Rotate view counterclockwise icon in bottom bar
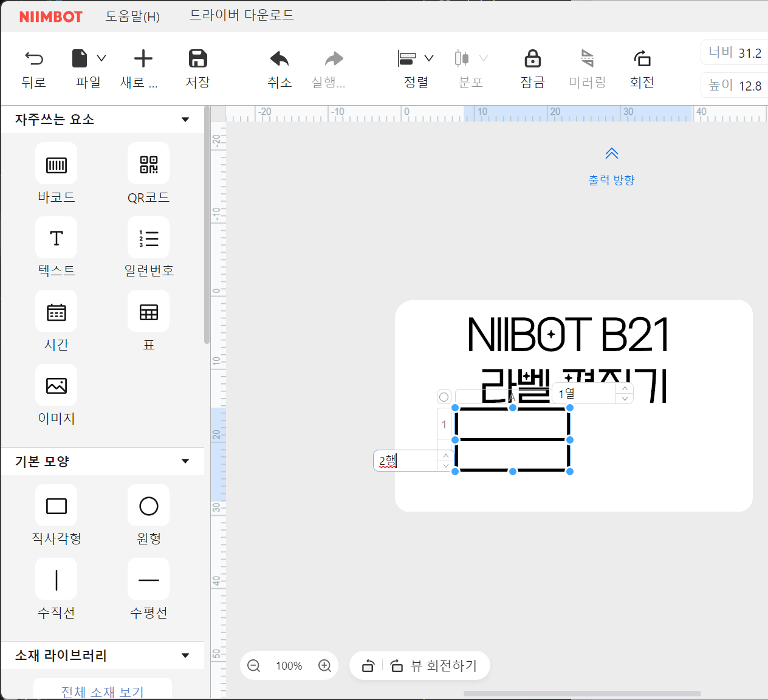The height and width of the screenshot is (700, 768). [368, 666]
